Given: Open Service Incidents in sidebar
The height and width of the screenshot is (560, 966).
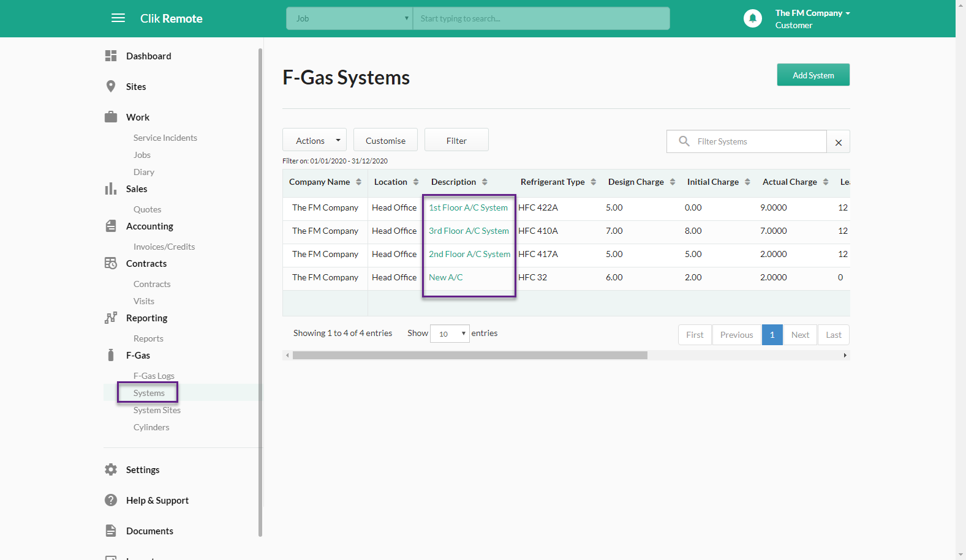Looking at the screenshot, I should (x=165, y=138).
